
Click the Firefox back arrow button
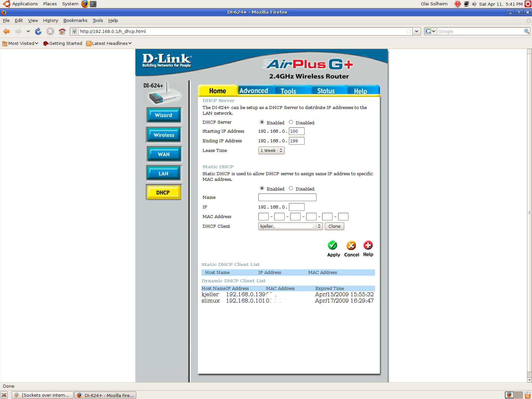(6, 31)
